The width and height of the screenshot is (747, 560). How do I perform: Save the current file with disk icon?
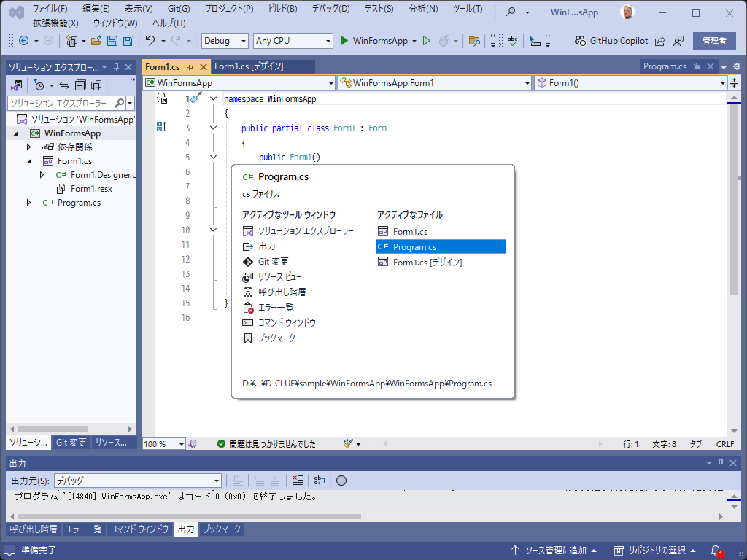112,41
